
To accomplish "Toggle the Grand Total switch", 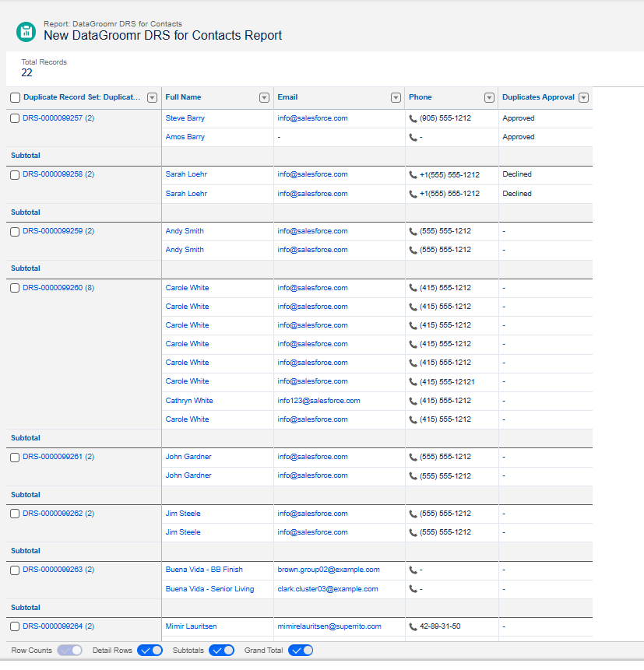I will pyautogui.click(x=301, y=651).
